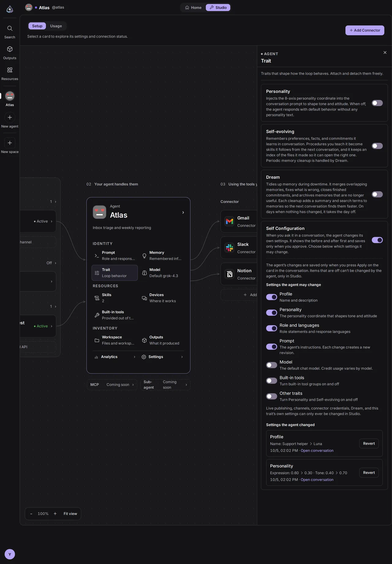Open the user avatar Y at bottom left
This screenshot has height=564, width=392.
pyautogui.click(x=10, y=554)
